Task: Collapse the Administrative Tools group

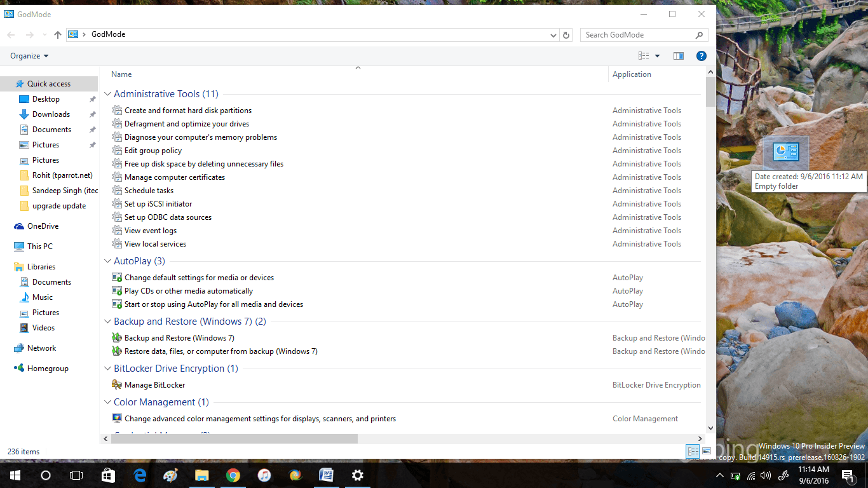Action: click(107, 94)
